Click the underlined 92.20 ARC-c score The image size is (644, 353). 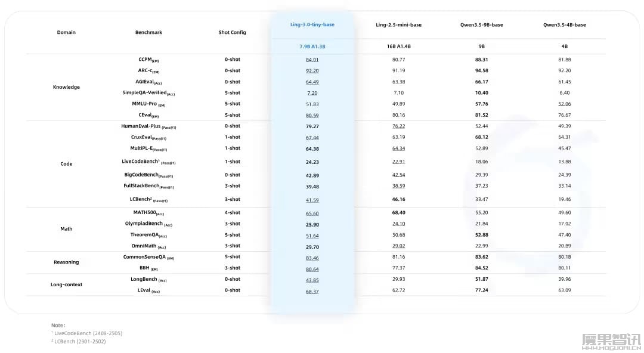[x=312, y=71]
